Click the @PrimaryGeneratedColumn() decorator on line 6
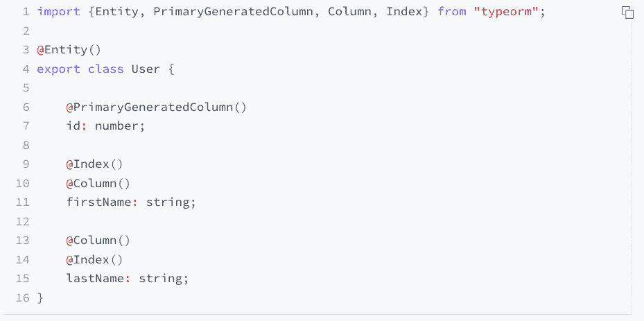This screenshot has height=321, width=644. coord(156,107)
